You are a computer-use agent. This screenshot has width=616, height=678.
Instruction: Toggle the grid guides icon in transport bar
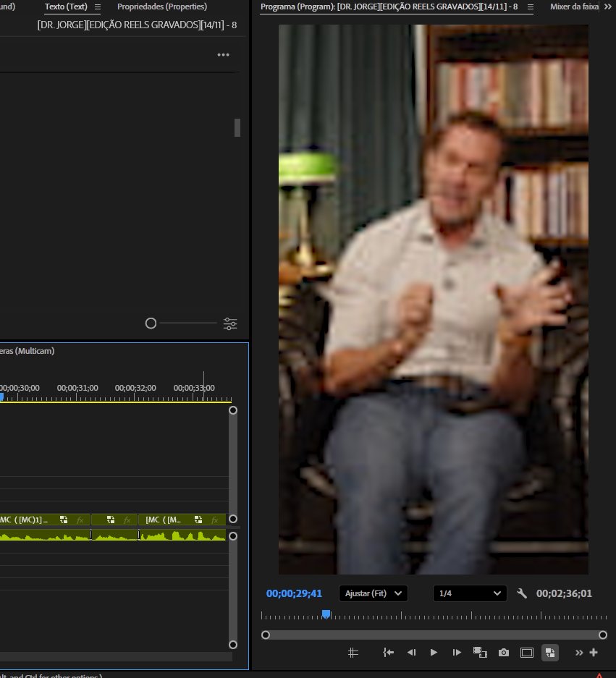(353, 653)
